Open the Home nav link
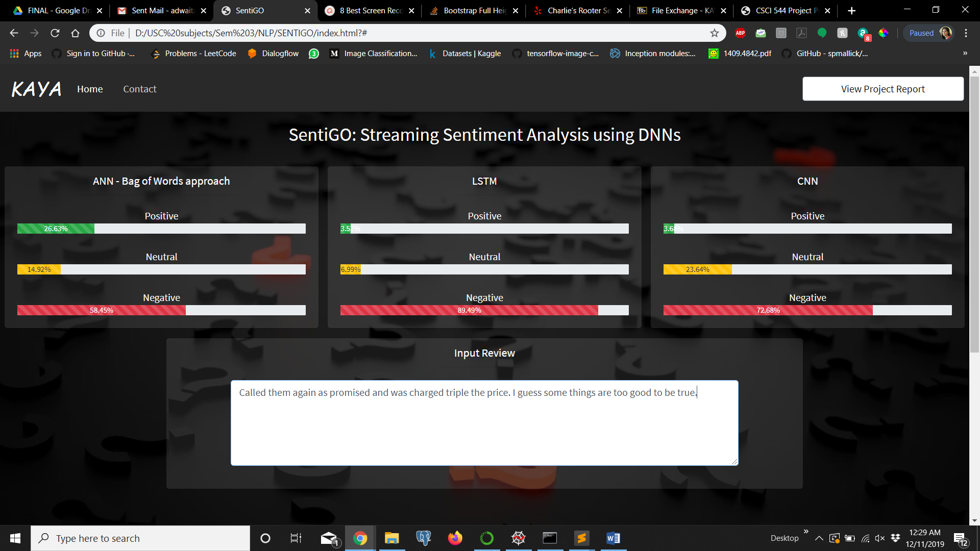 90,89
